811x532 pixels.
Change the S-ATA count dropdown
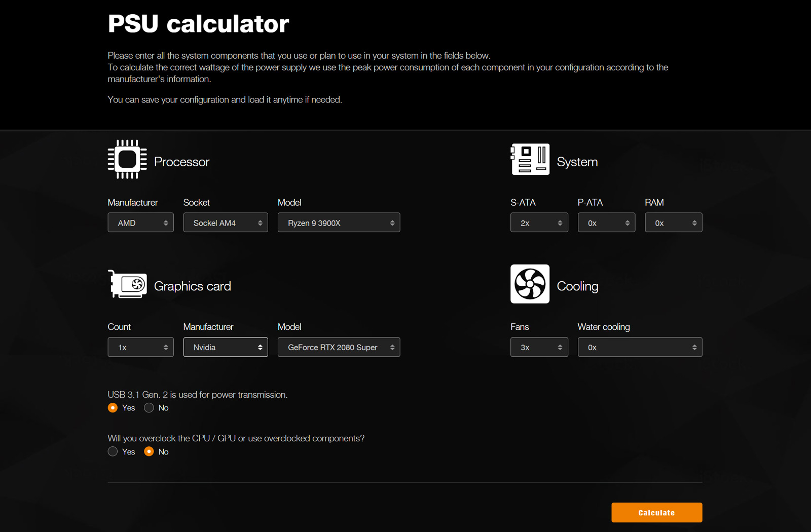pyautogui.click(x=539, y=222)
